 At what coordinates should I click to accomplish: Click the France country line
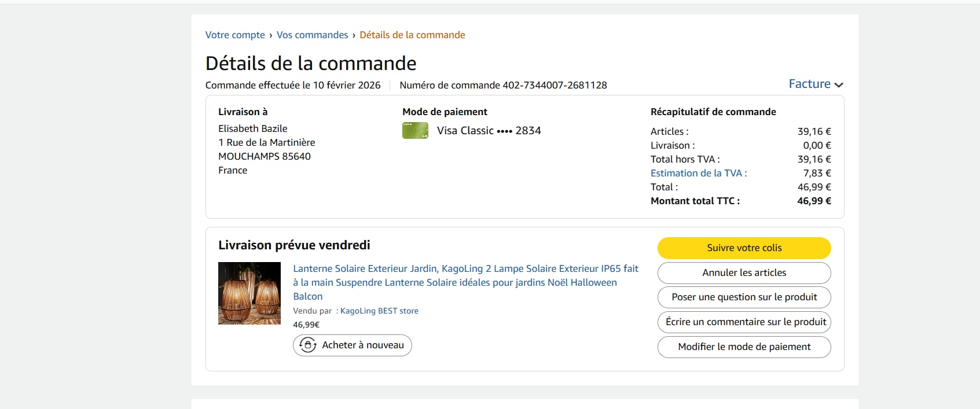233,170
